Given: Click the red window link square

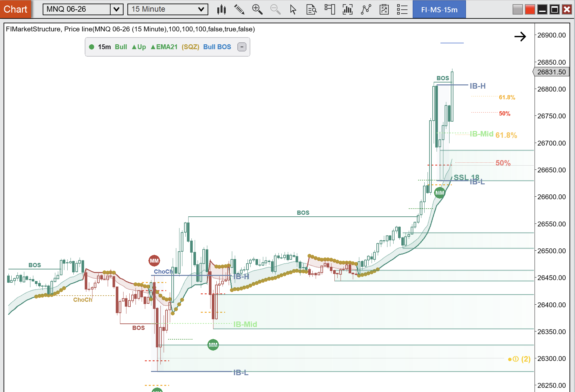Looking at the screenshot, I should pyautogui.click(x=530, y=9).
